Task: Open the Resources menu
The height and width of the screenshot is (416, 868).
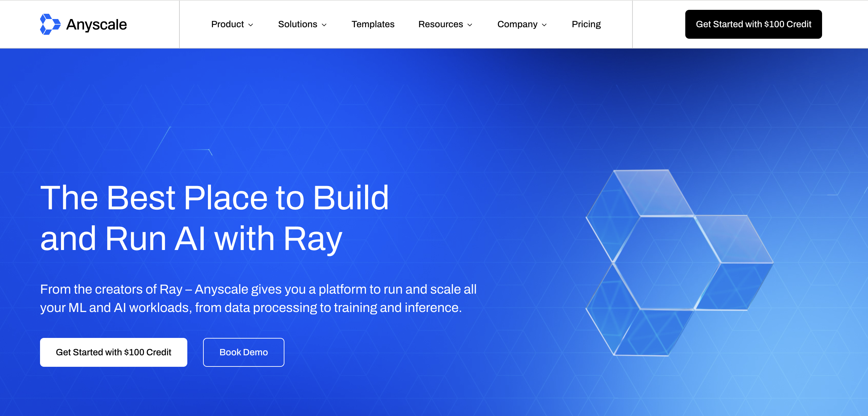Action: click(x=441, y=24)
